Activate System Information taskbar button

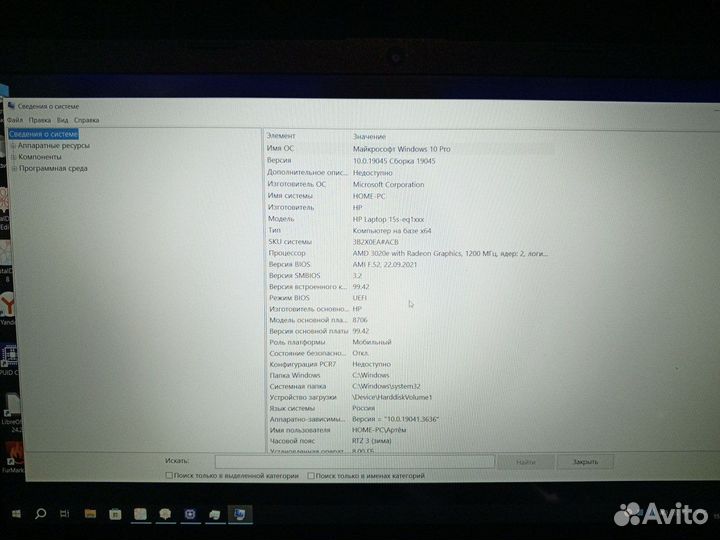(239, 514)
